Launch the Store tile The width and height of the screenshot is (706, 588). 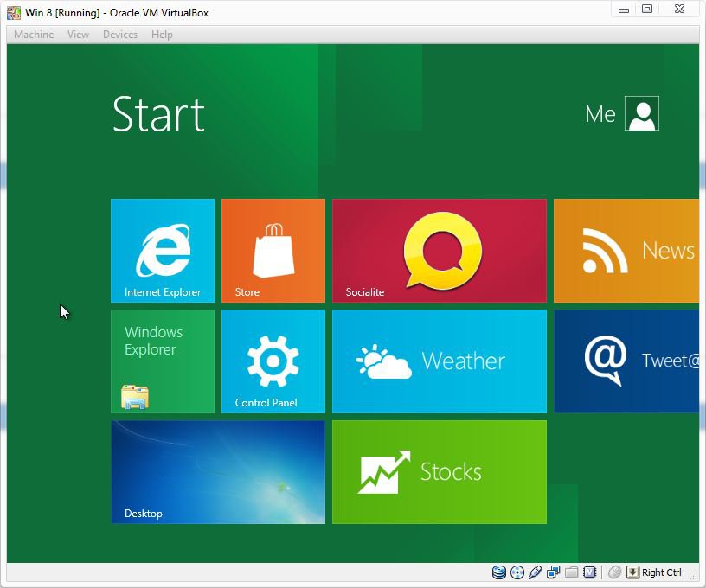[273, 251]
